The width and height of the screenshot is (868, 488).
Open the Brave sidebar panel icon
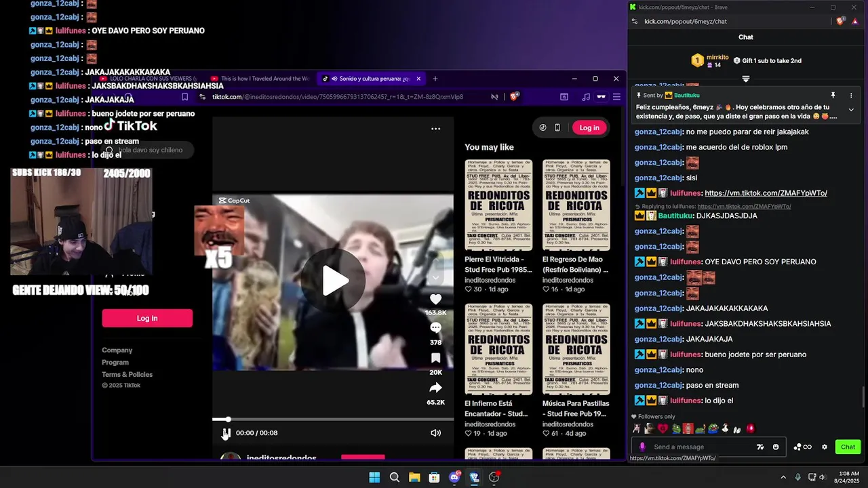[x=564, y=97]
